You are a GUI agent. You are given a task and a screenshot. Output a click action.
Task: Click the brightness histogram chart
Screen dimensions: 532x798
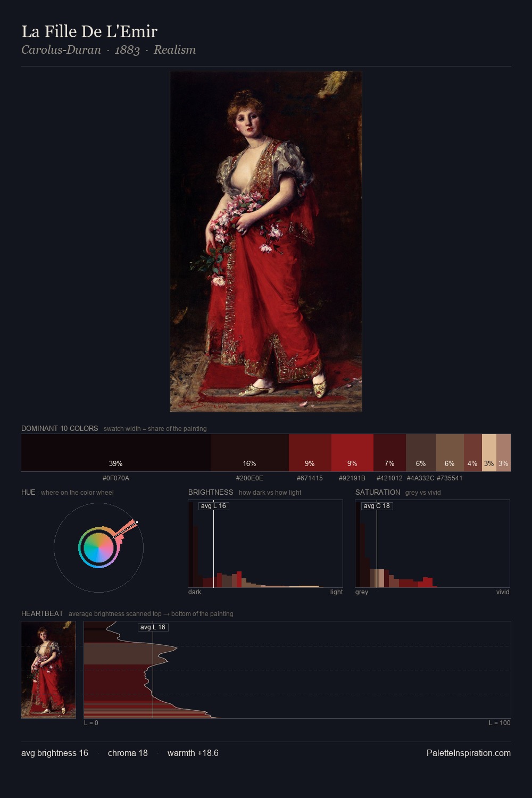point(265,544)
